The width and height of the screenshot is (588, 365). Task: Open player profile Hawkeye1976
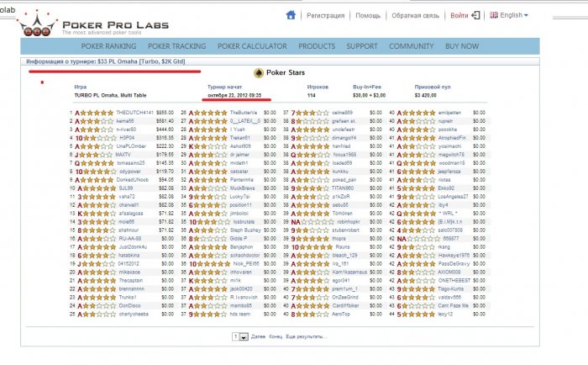pyautogui.click(x=454, y=256)
